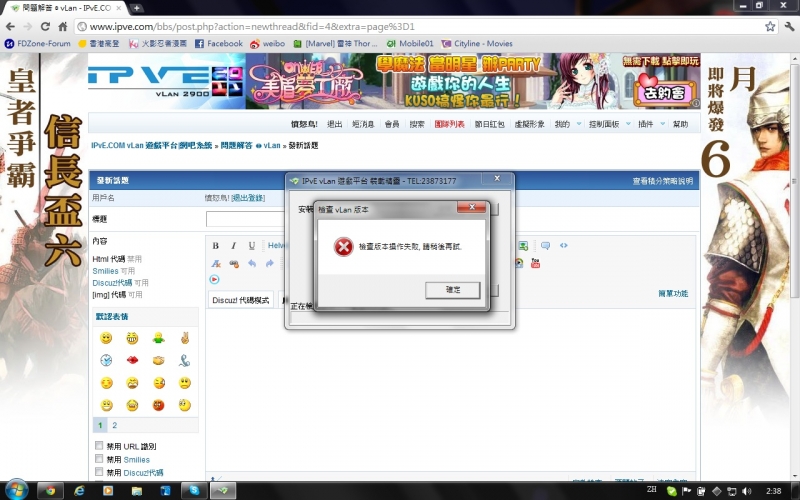Click the YouTube embed icon in the editor
The width and height of the screenshot is (800, 500).
click(x=536, y=263)
